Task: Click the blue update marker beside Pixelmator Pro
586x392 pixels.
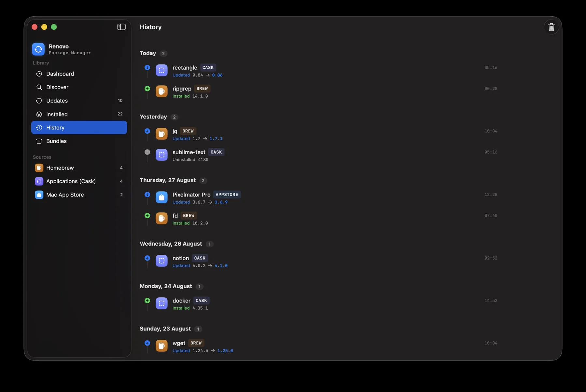Action: 147,195
